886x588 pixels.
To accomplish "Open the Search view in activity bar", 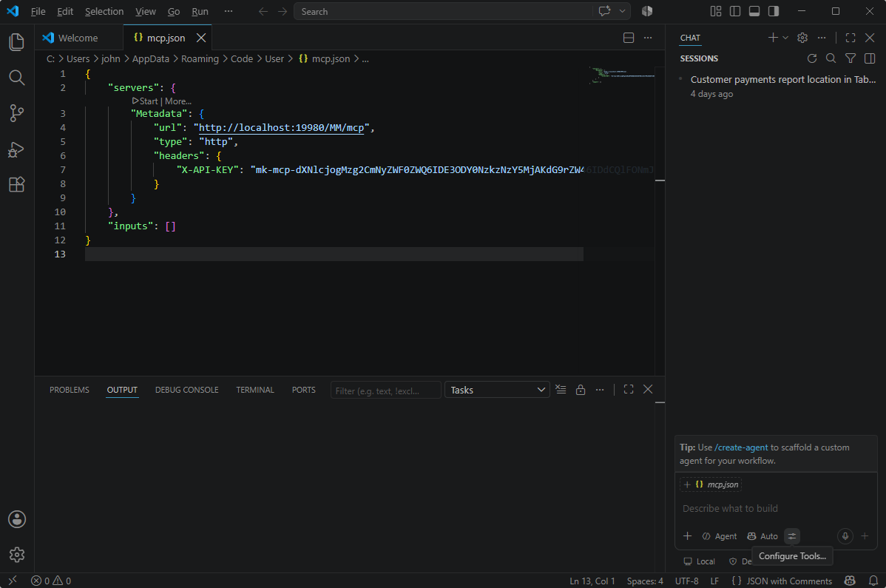I will [x=17, y=78].
